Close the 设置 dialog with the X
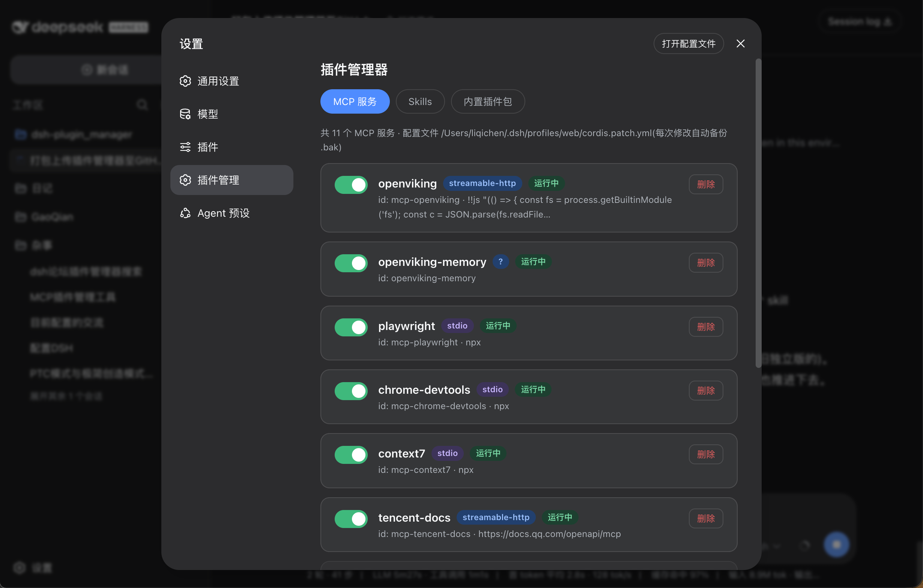The height and width of the screenshot is (588, 923). 740,43
